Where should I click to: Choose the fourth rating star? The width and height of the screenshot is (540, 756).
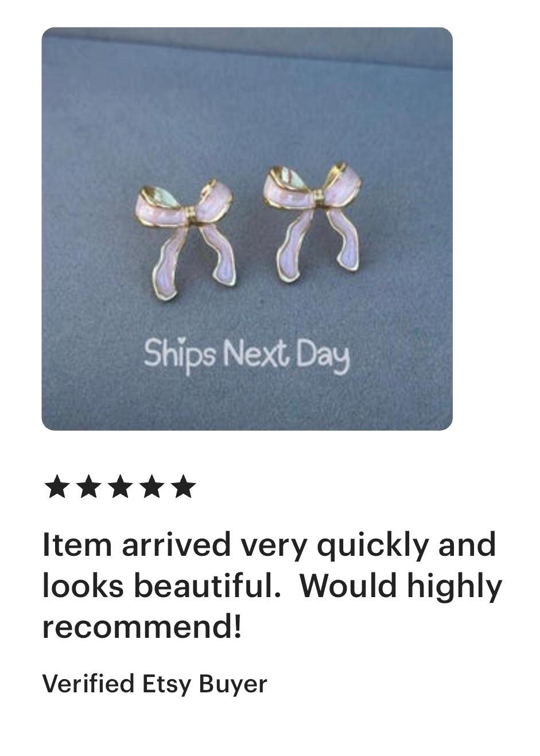pos(151,487)
